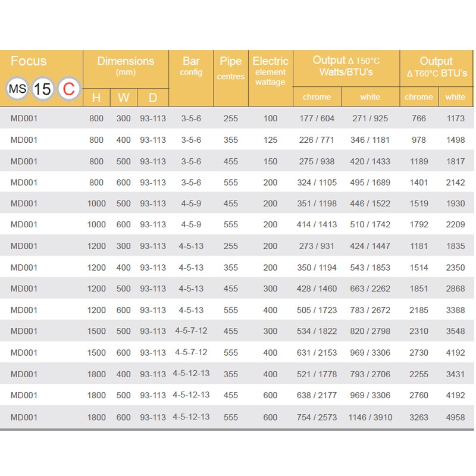Viewport: 476px width, 476px height.
Task: Click the Pipe centres column header
Action: pyautogui.click(x=231, y=68)
